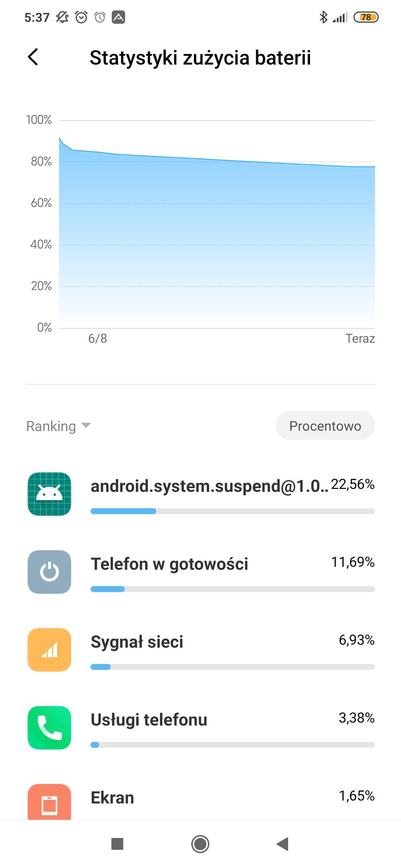Tap the back arrow in header
Image resolution: width=401 pixels, height=868 pixels.
pos(33,57)
